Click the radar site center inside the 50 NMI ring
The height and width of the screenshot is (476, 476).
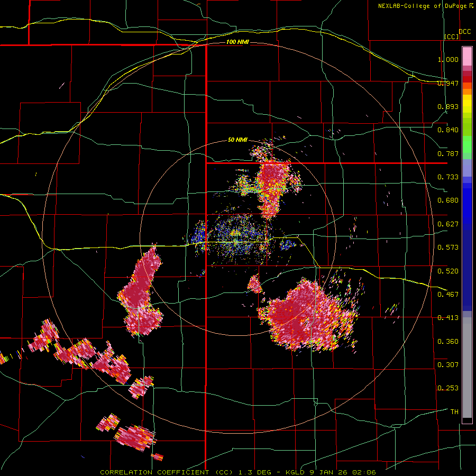237,238
